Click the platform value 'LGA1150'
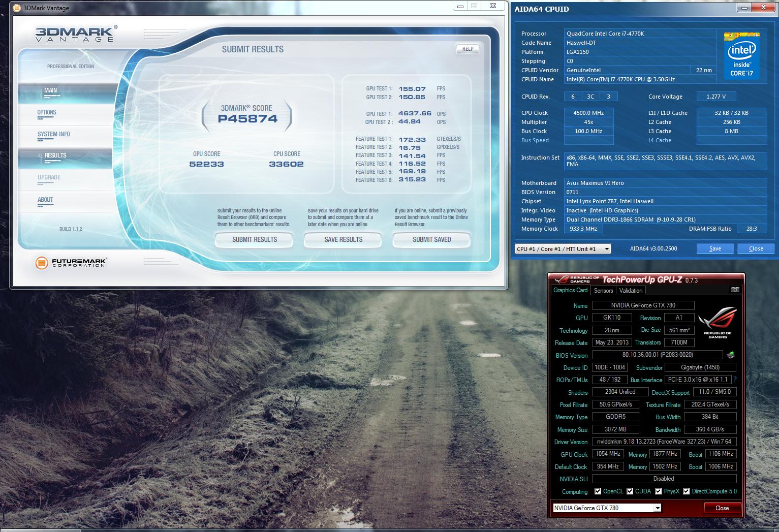This screenshot has width=779, height=532. tap(578, 52)
